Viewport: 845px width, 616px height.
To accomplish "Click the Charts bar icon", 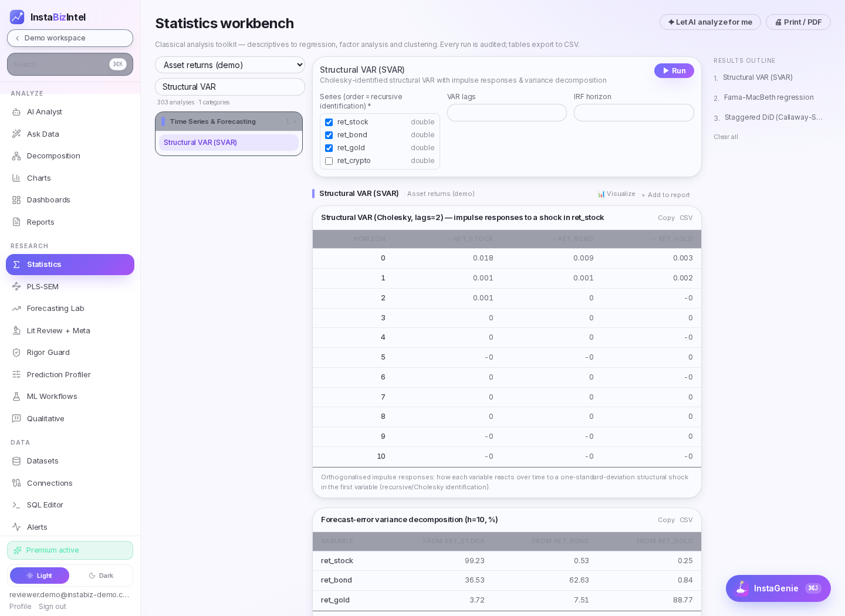I will point(16,178).
